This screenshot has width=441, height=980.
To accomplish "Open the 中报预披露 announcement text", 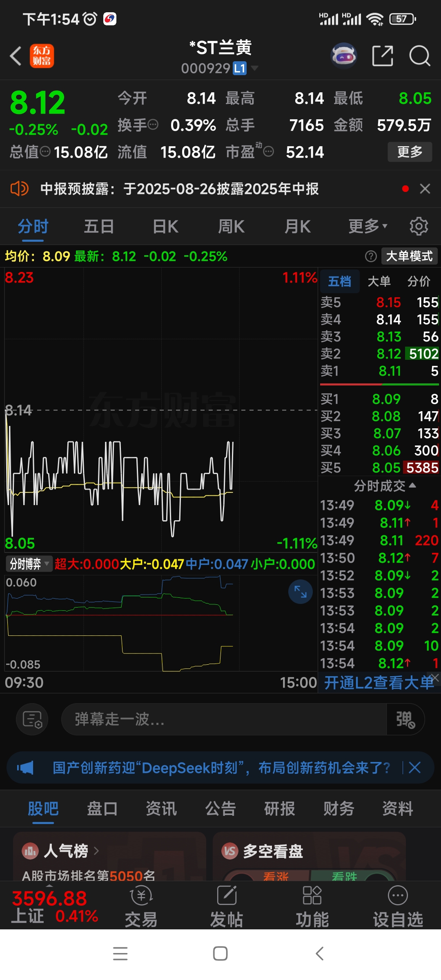I will 180,189.
